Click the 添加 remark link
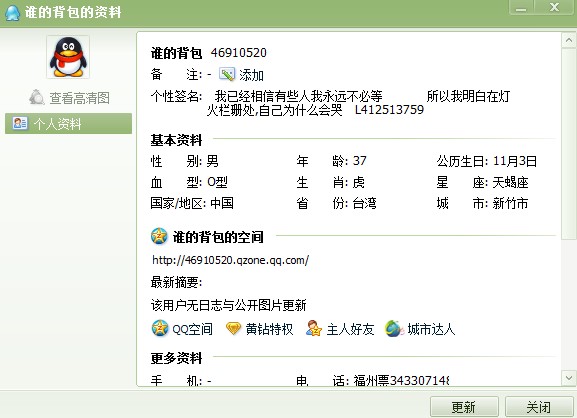This screenshot has width=577, height=418. tap(251, 75)
